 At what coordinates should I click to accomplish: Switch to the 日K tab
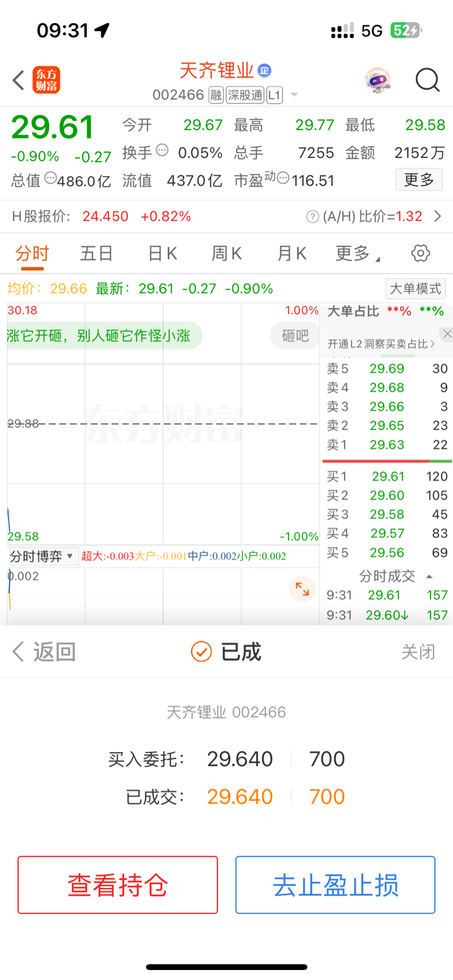tap(162, 254)
